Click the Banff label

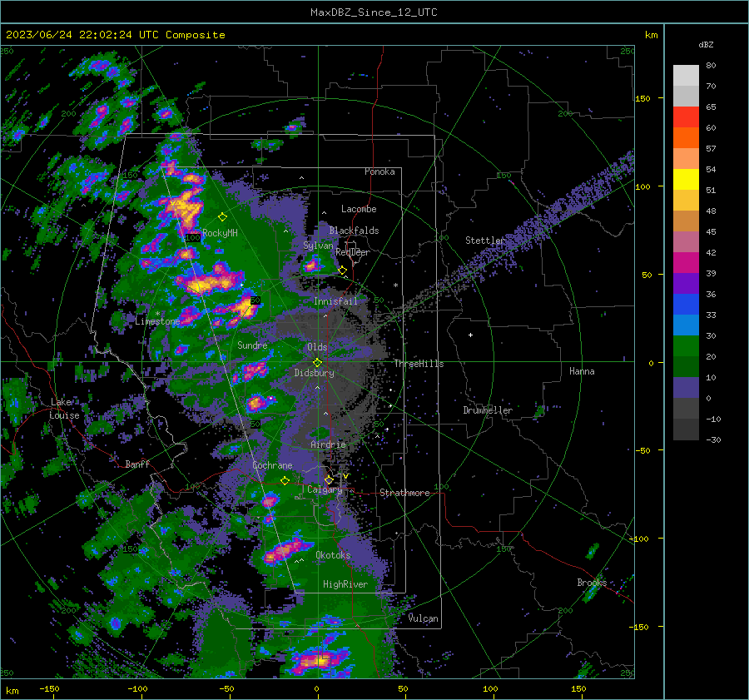(x=137, y=464)
